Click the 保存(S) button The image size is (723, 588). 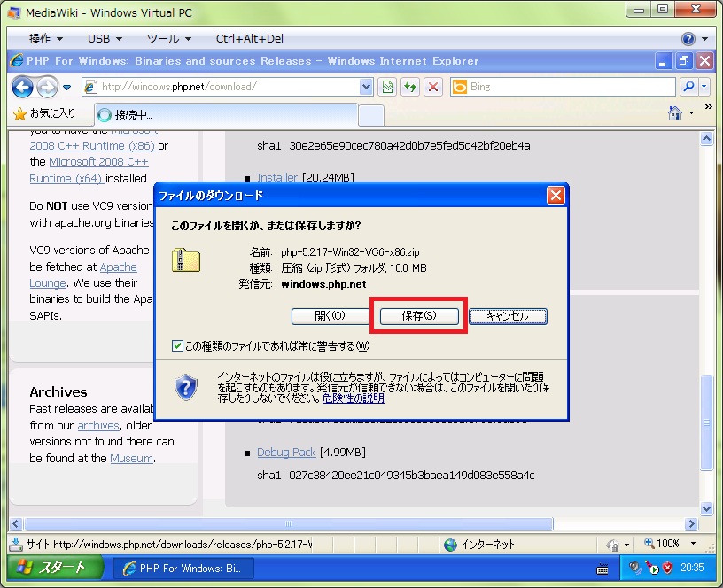pos(419,316)
